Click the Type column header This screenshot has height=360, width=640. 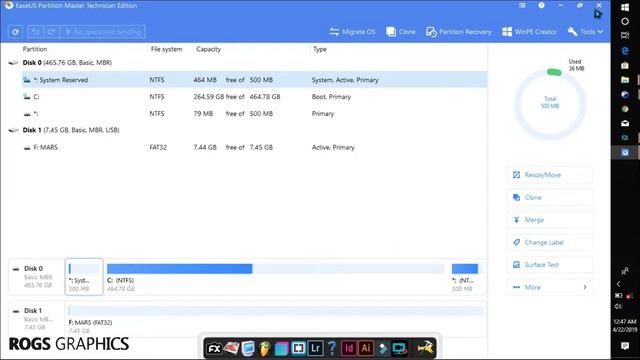pyautogui.click(x=320, y=49)
